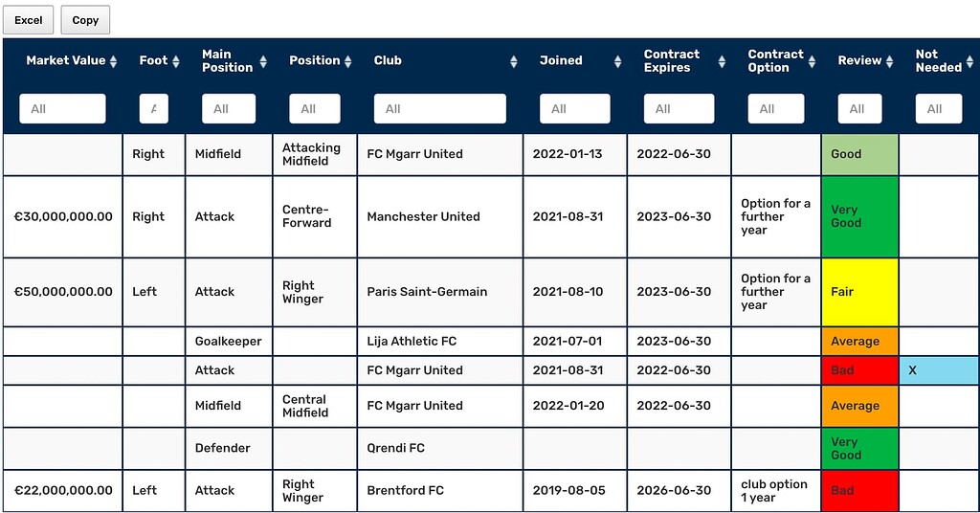Sort by Contract Option column arrows
Screen dimensions: 980x513
pyautogui.click(x=812, y=61)
